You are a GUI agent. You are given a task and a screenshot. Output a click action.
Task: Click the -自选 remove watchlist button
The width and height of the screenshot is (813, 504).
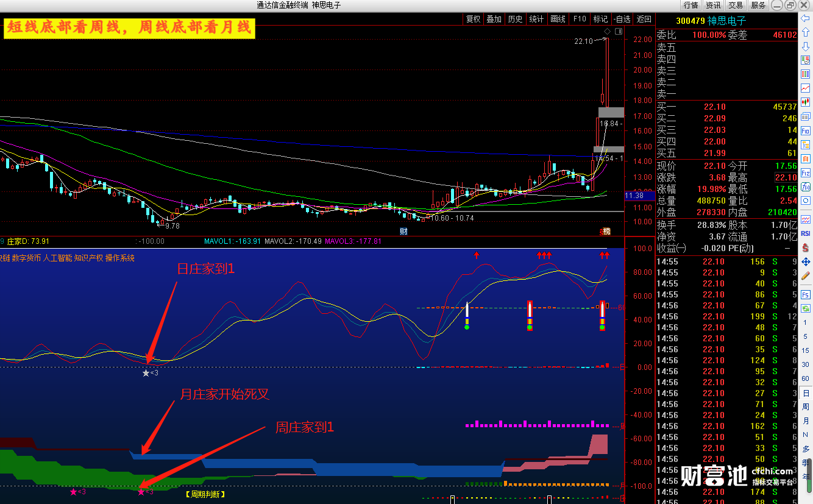pyautogui.click(x=622, y=19)
